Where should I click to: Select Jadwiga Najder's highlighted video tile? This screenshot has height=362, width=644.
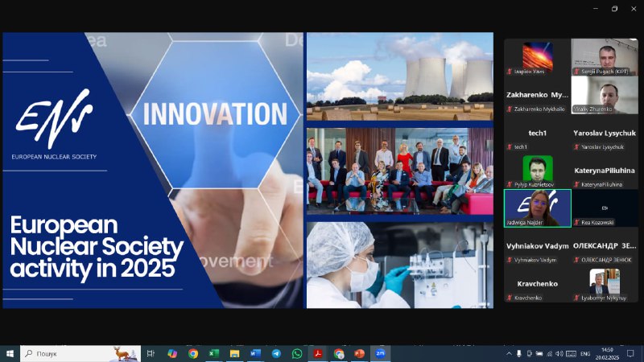pos(538,208)
